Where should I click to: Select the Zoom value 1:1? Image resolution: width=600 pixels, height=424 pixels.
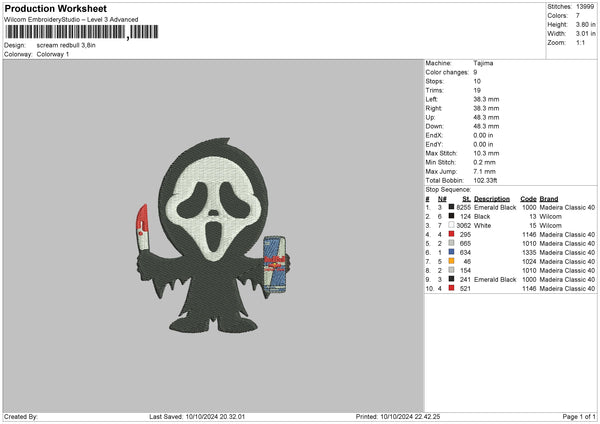tap(580, 42)
